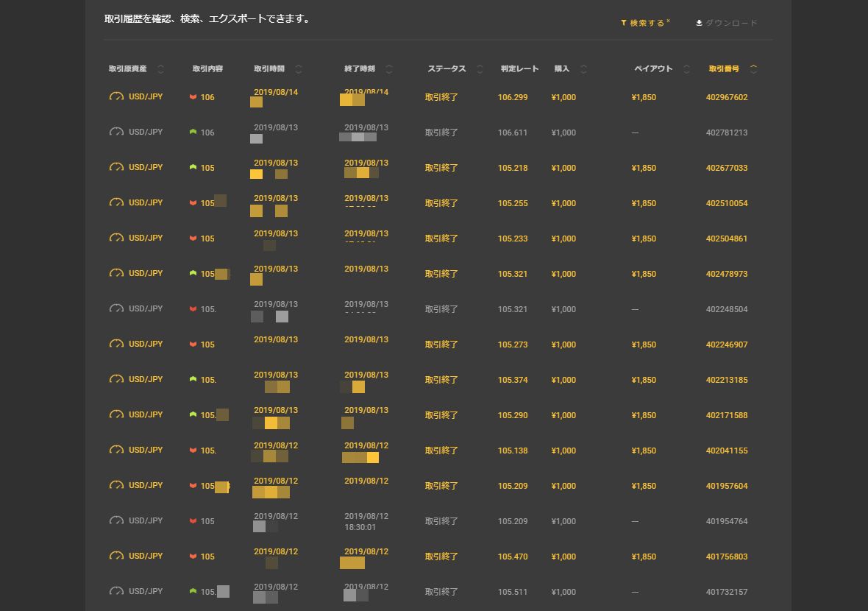Click red down arrow in row 402967602

[193, 97]
